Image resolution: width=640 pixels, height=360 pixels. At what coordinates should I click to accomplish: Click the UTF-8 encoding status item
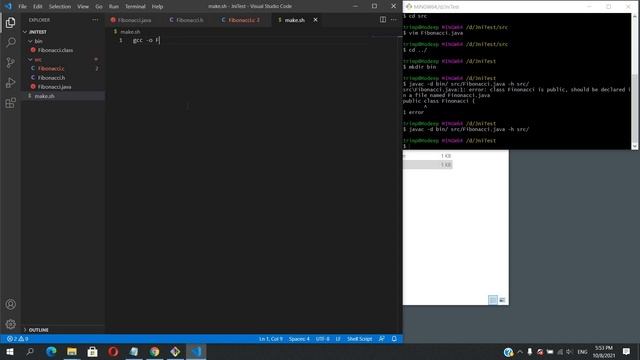322,339
